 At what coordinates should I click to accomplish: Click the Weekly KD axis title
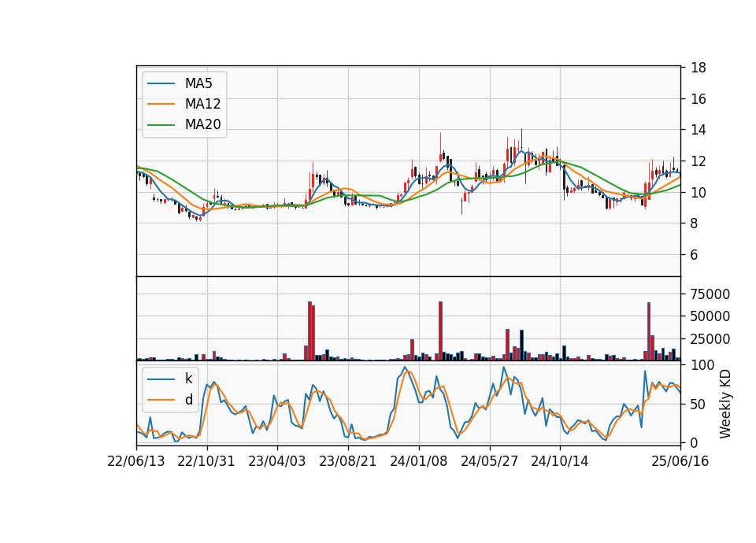(725, 404)
